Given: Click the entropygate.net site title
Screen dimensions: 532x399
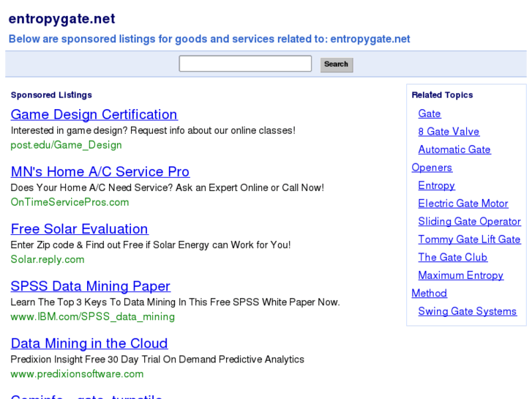Looking at the screenshot, I should coord(61,19).
